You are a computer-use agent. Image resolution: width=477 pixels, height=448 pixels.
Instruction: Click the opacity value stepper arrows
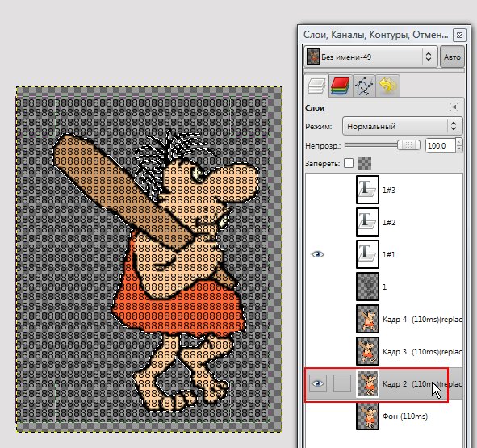click(458, 146)
